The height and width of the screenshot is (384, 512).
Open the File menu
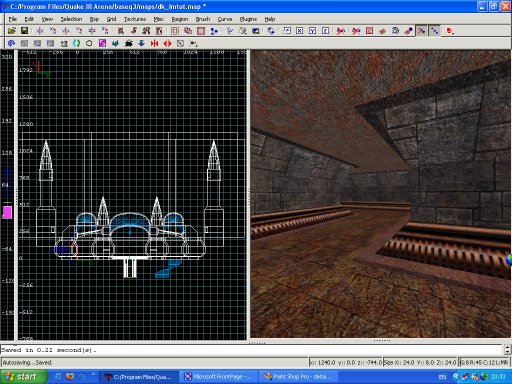point(13,19)
